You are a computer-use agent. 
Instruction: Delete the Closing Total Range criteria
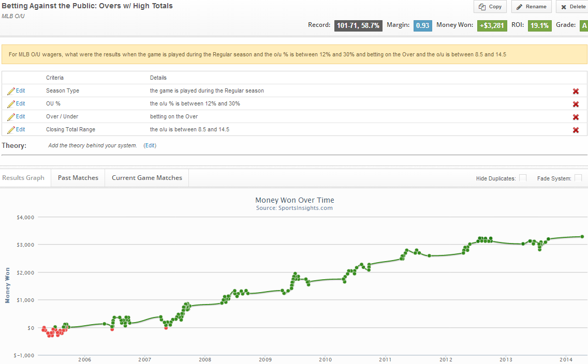pos(576,130)
